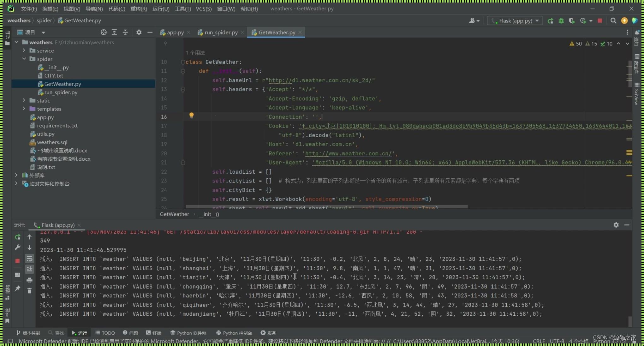Click the Debug bug icon in toolbar
This screenshot has width=644, height=346.
pos(561,21)
